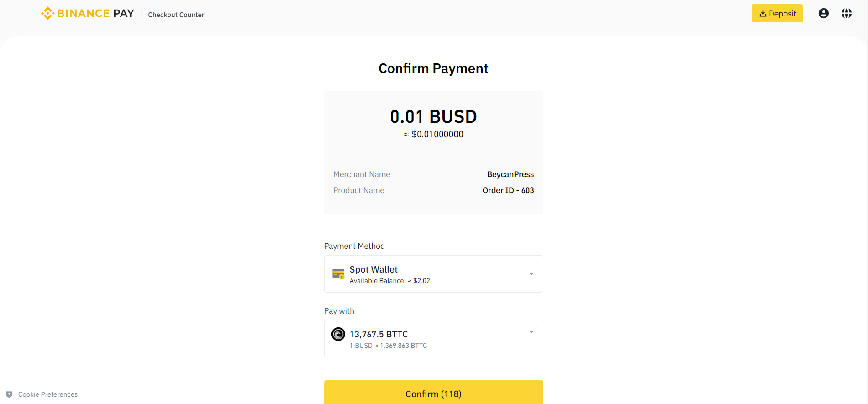
Task: Expand the Pay with dropdown arrow
Action: click(531, 332)
